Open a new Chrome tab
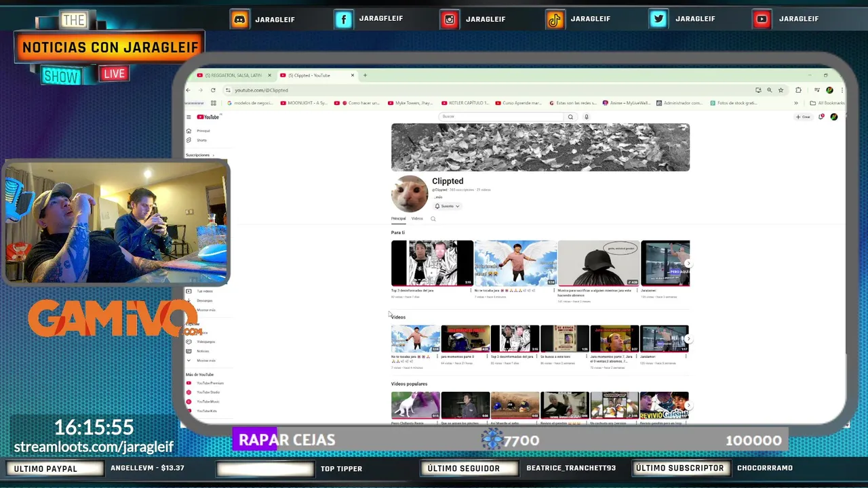 (x=365, y=75)
